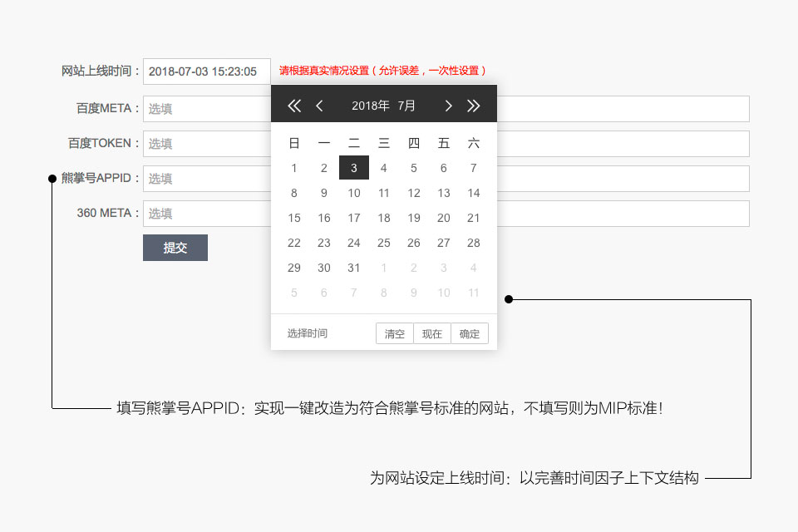The width and height of the screenshot is (798, 532).
Task: Select July 27 on the calendar
Action: pos(443,243)
